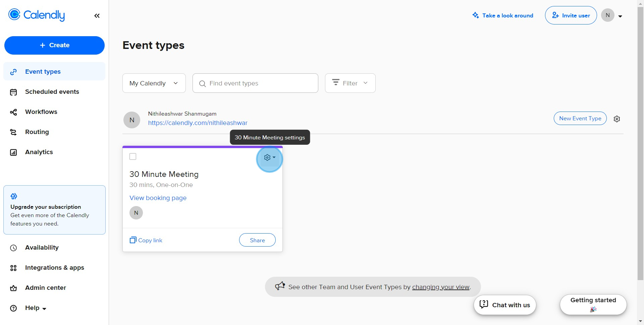
Task: Click the page vertical scrollbar
Action: pos(640,143)
